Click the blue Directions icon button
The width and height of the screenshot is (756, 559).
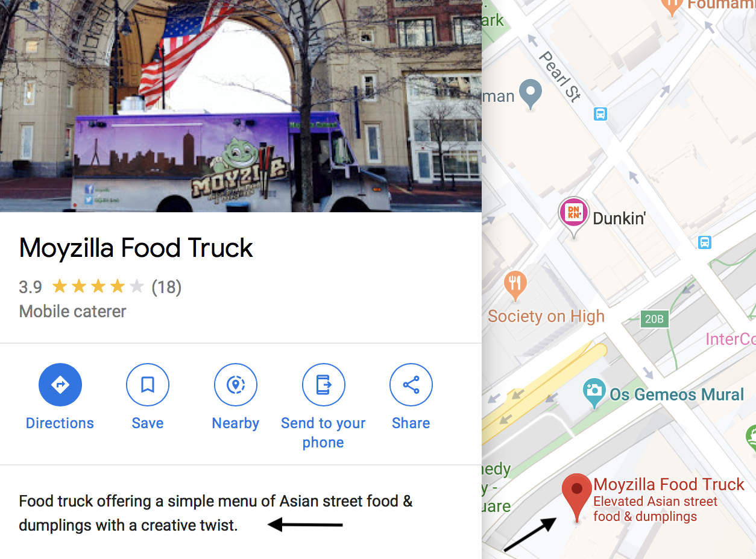[60, 385]
